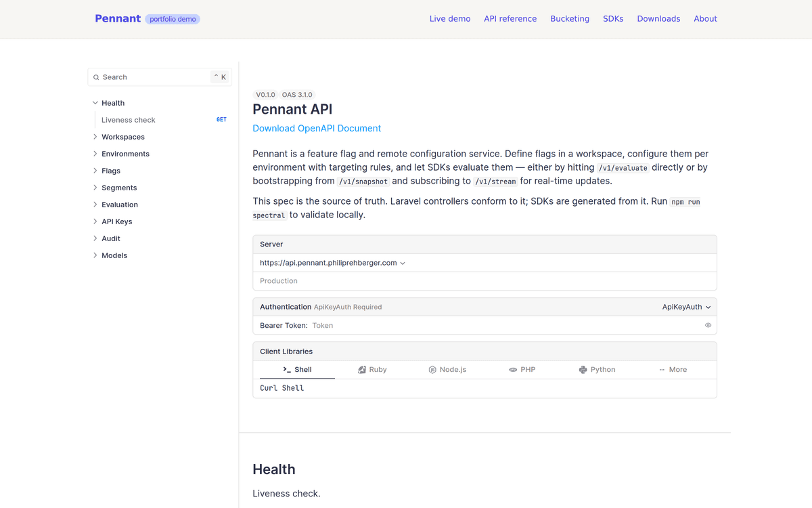Screen dimensions: 812x508
Task: Click the Pennant API title
Action: [292, 109]
